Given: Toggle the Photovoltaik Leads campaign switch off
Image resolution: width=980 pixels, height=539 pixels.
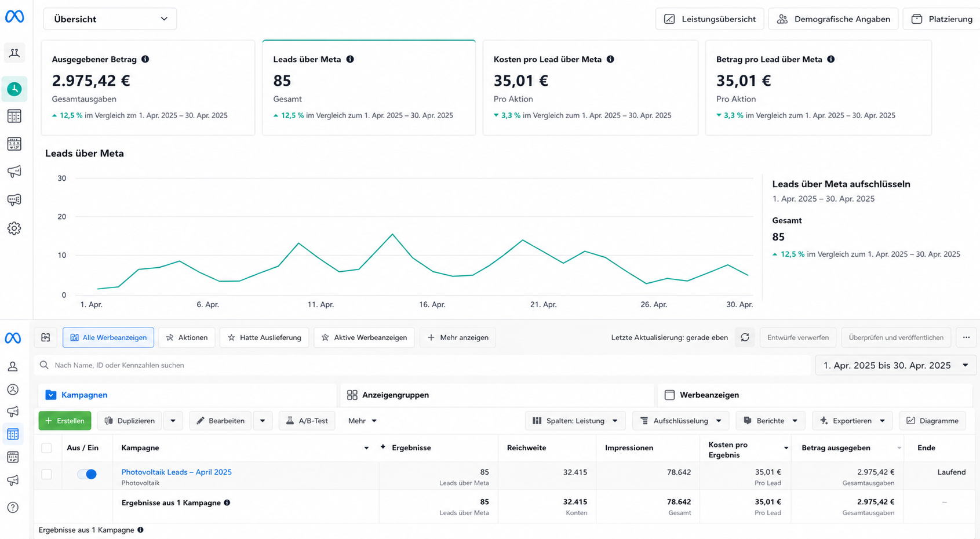Looking at the screenshot, I should [87, 474].
